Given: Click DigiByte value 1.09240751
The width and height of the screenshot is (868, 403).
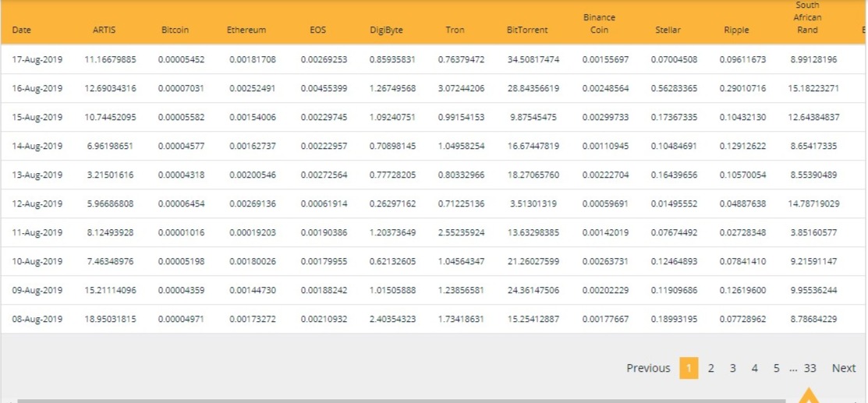Looking at the screenshot, I should coord(392,117).
